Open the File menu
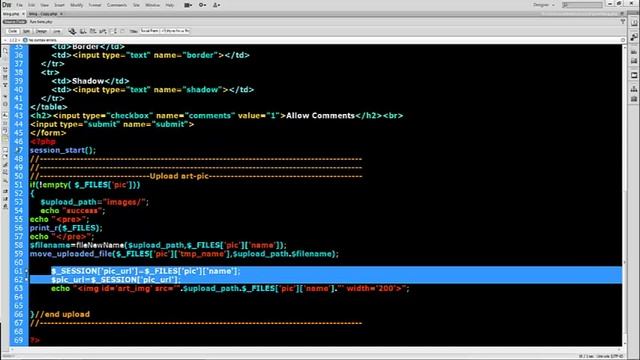Screen dimensions: 640x360 coord(19,5)
